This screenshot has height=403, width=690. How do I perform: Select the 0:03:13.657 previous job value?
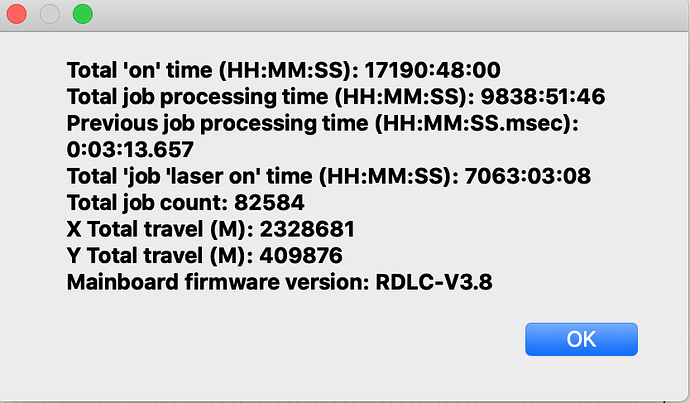(x=130, y=150)
